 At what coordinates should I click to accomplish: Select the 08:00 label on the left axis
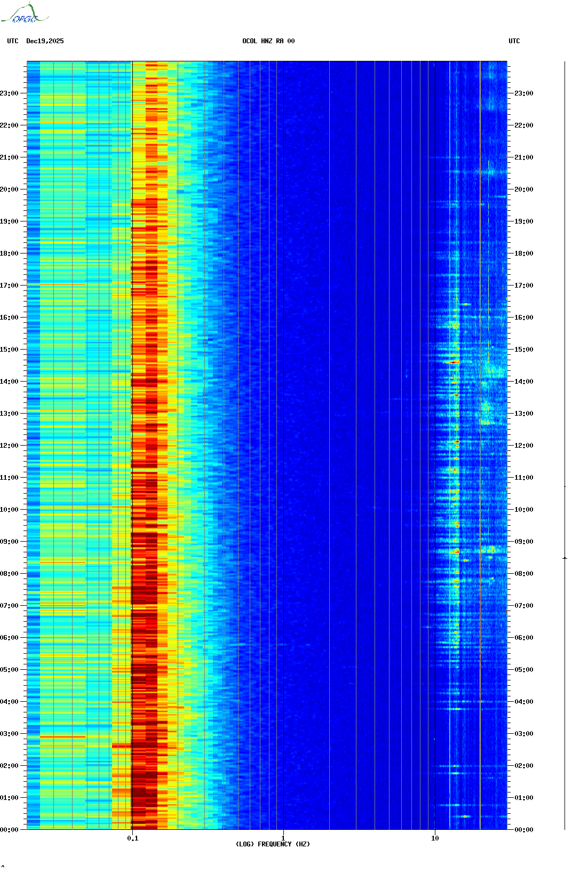[9, 574]
